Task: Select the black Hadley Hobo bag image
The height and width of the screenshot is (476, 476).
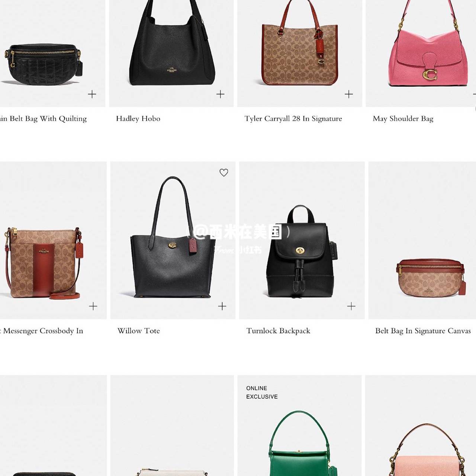Action: click(172, 43)
